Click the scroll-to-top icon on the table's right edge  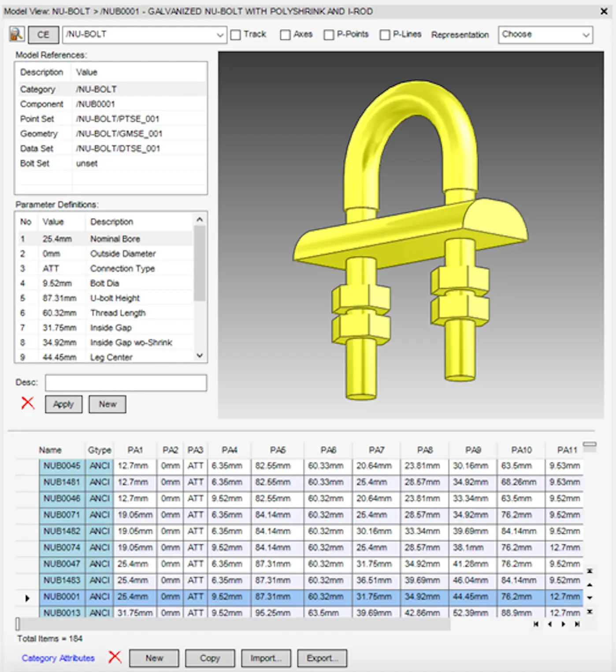click(590, 570)
